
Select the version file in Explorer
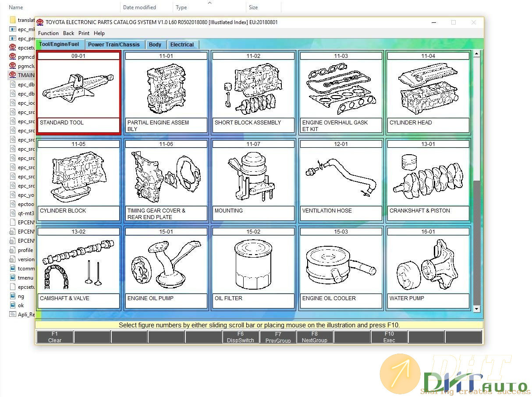pyautogui.click(x=21, y=259)
